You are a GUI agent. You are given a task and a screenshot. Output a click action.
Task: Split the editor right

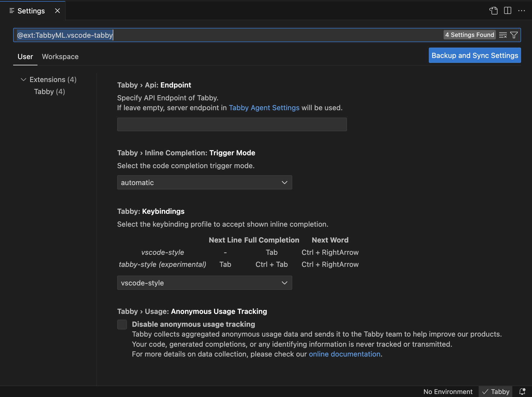tap(508, 11)
